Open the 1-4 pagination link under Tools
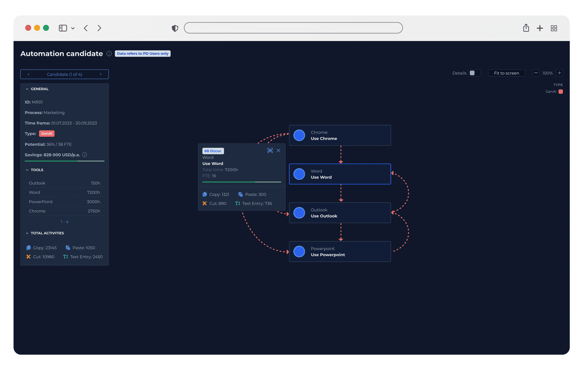The image size is (588, 368). coord(64,222)
